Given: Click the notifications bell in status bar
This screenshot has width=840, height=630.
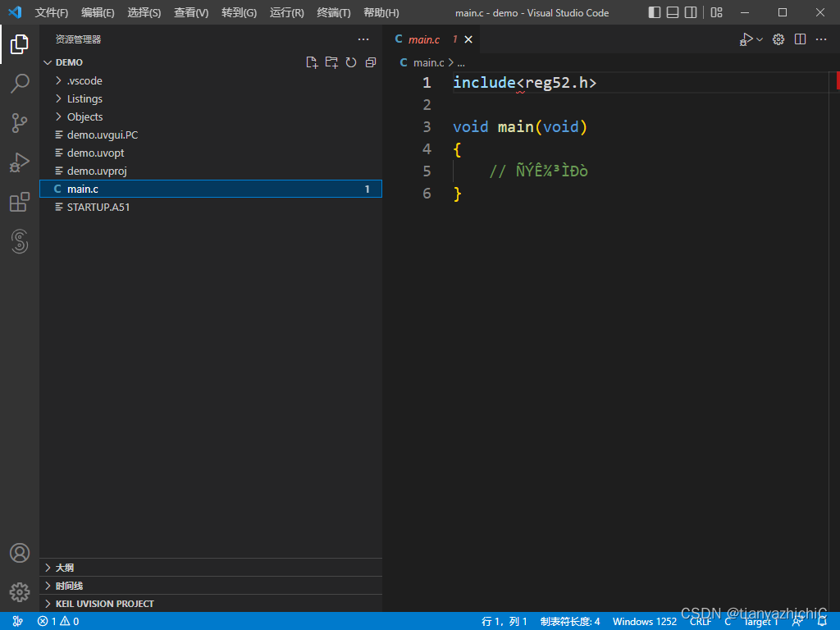Looking at the screenshot, I should [822, 622].
